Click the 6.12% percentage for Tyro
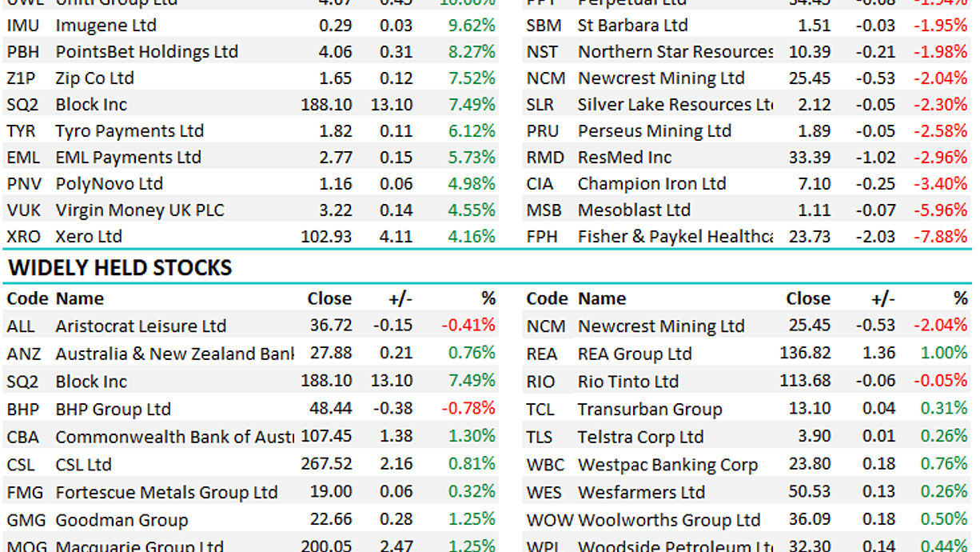Viewport: 980px width, 552px height. (472, 131)
